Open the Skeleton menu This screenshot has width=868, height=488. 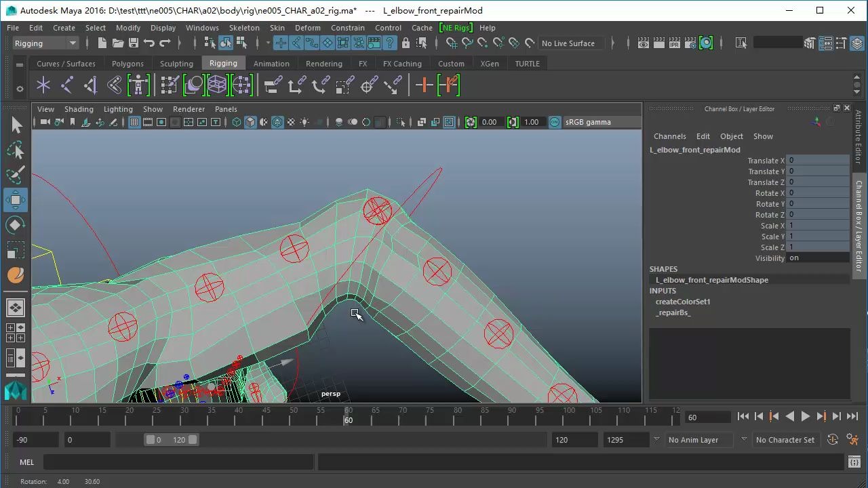tap(244, 28)
